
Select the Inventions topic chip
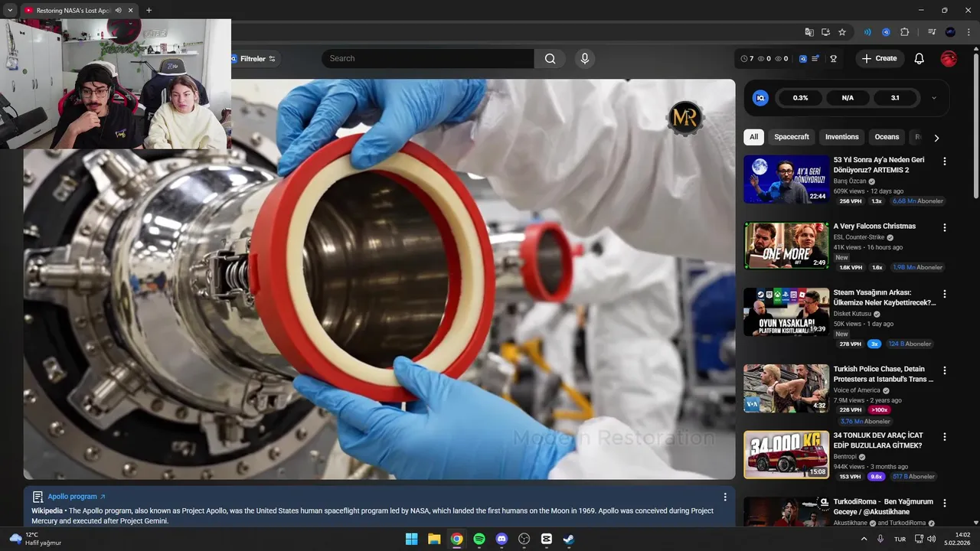842,137
